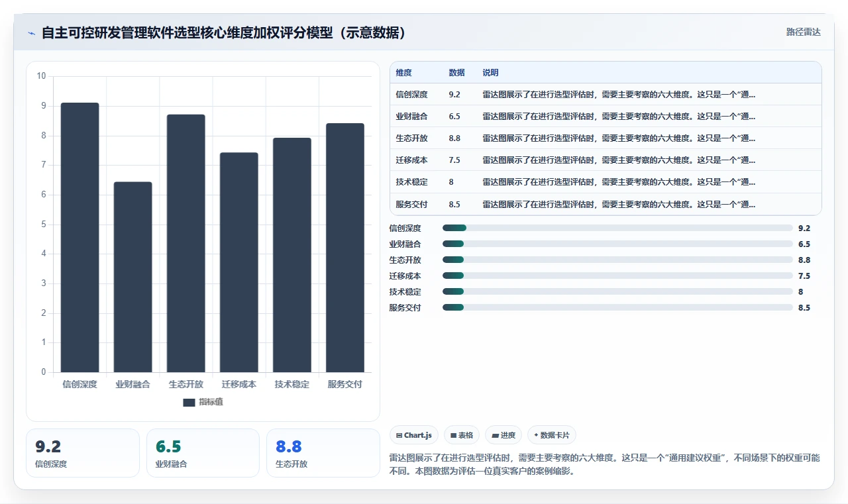Click the 进度 tag button

click(503, 435)
